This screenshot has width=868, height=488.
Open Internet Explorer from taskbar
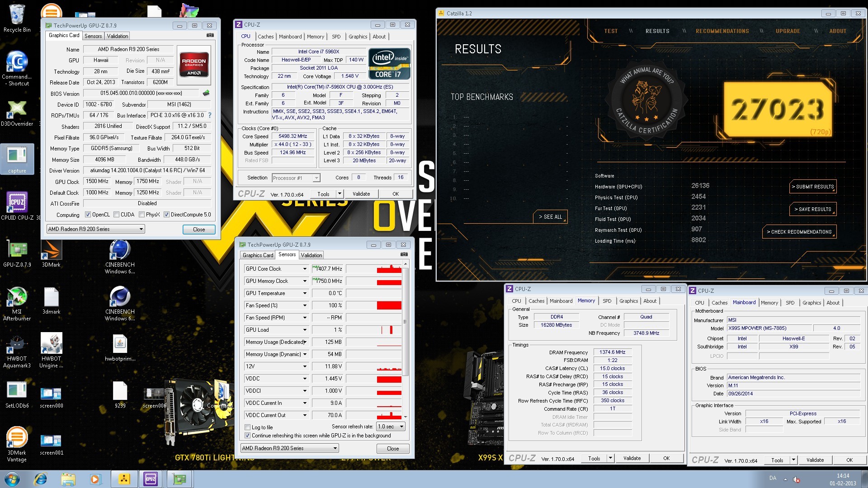pyautogui.click(x=41, y=479)
